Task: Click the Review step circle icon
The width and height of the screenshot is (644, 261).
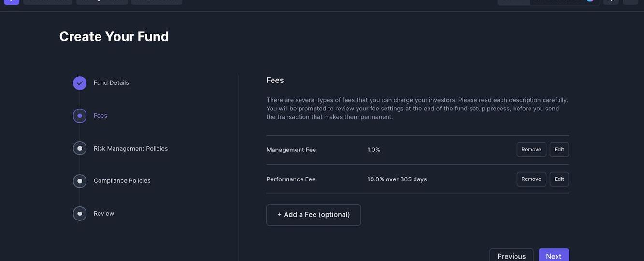Action: (80, 213)
